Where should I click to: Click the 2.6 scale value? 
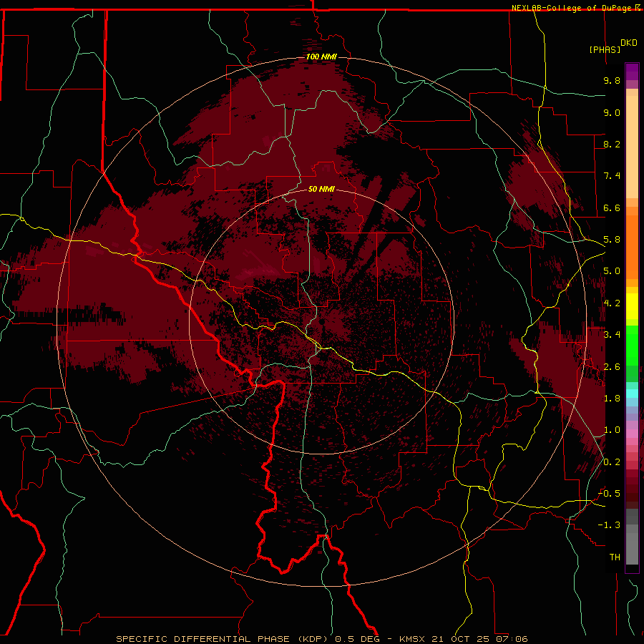[x=612, y=367]
